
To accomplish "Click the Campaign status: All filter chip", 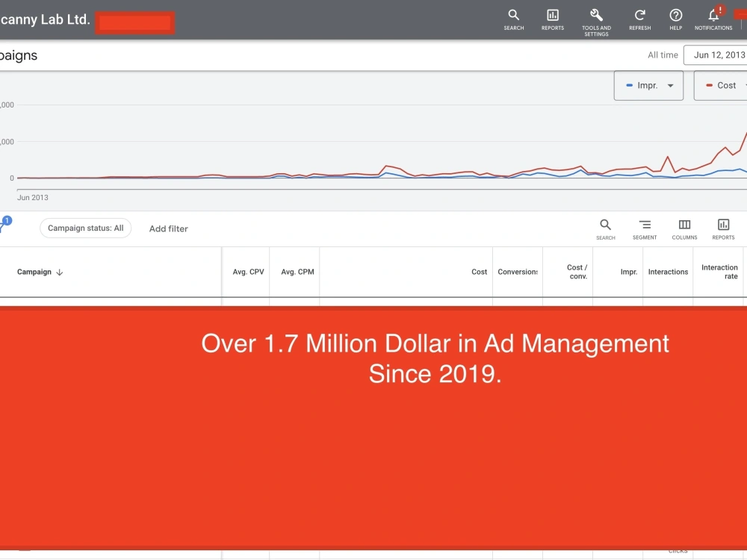I will (85, 228).
